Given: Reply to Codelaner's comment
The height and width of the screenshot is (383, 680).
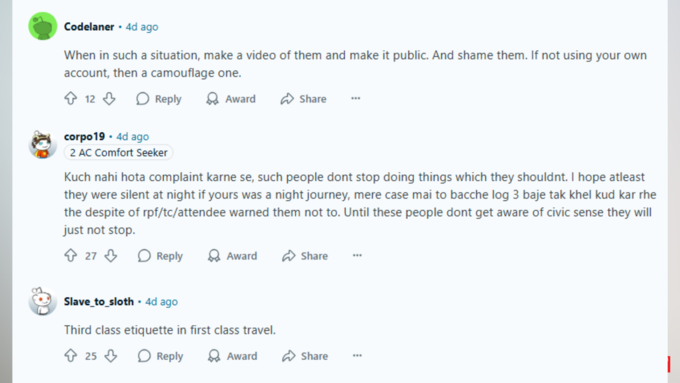Looking at the screenshot, I should coord(159,99).
